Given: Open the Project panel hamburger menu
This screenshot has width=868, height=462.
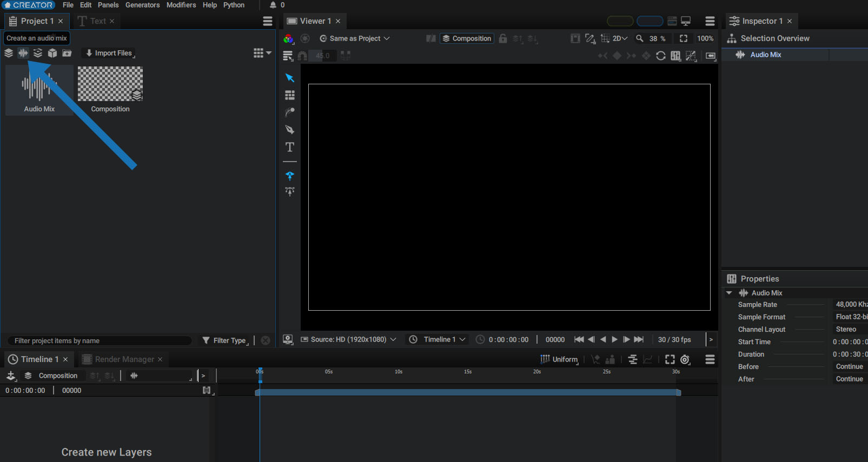Looking at the screenshot, I should (x=268, y=21).
